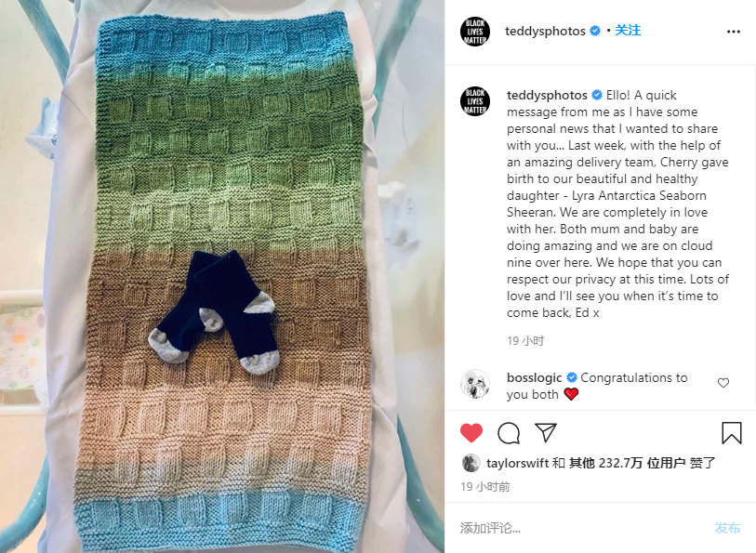756x553 pixels.
Task: Visit bosslogic username link
Action: pos(534,377)
